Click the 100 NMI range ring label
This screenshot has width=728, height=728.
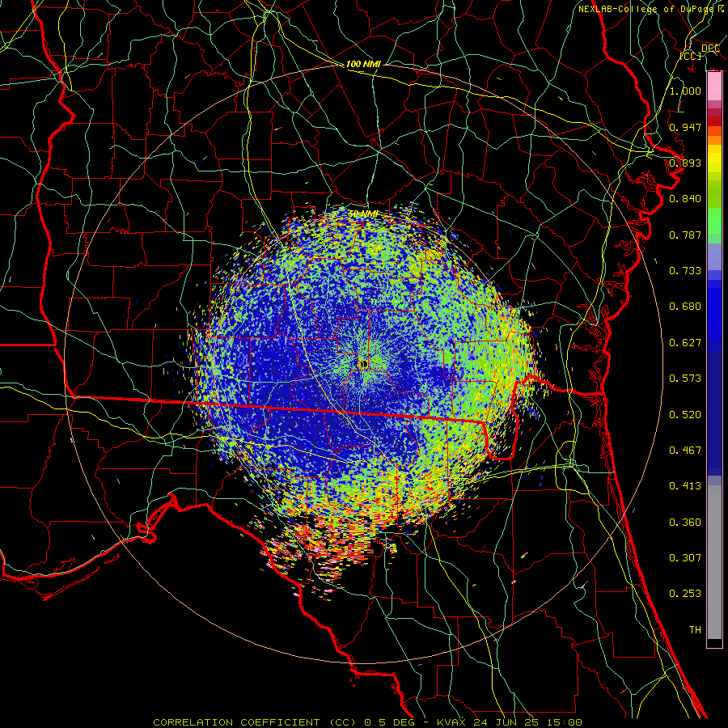tap(363, 64)
